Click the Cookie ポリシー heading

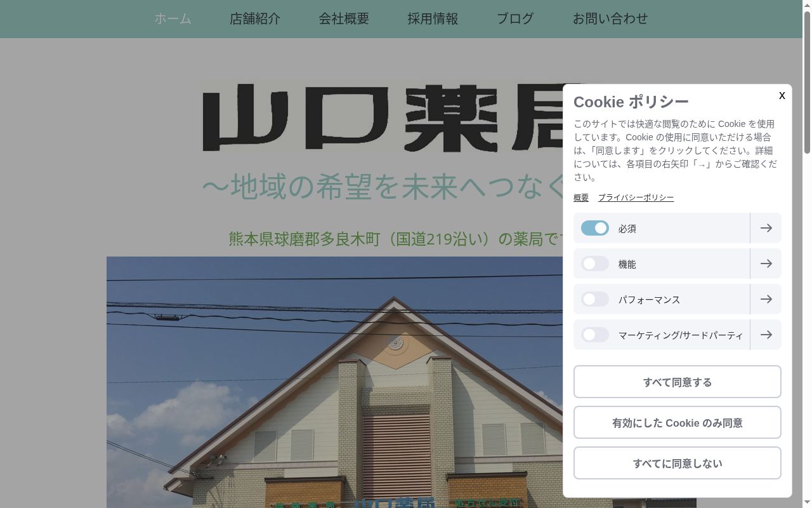631,102
